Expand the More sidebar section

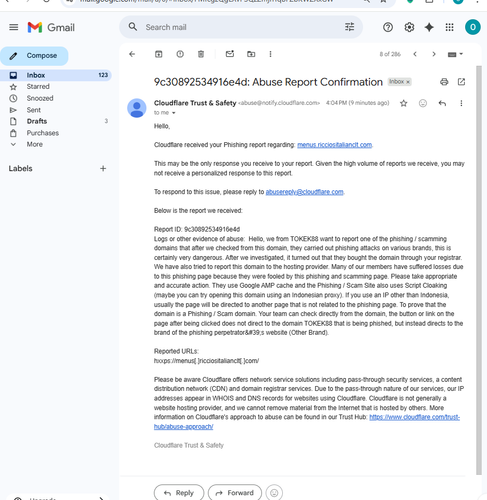(35, 144)
